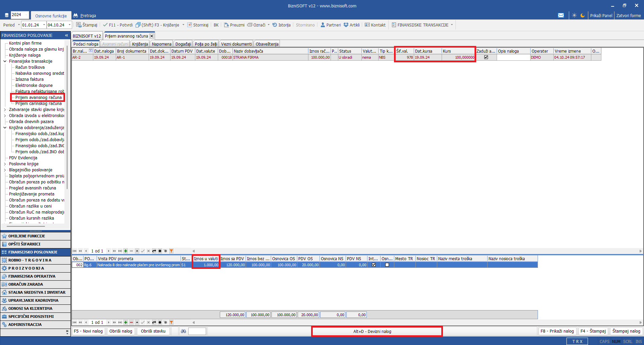
Task: Expand the Poslovne knjige tree node
Action: click(x=5, y=164)
